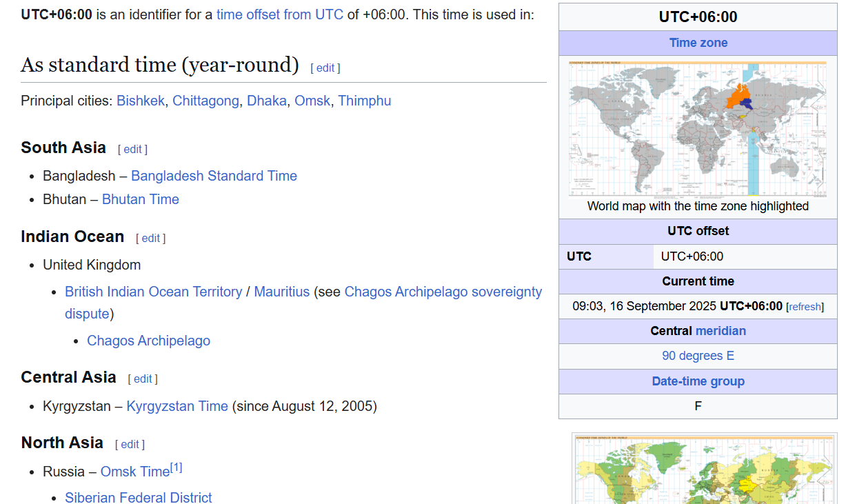Open the Chittagong city link
The image size is (846, 504).
205,101
